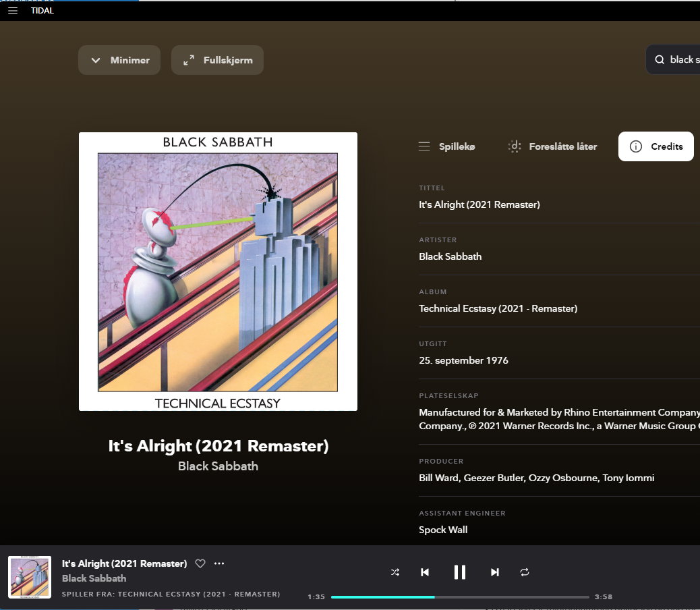Click the track title under TITTEL

[479, 204]
